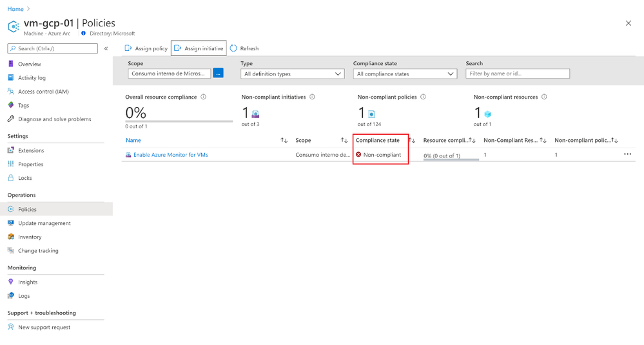This screenshot has height=345, width=644.
Task: Click info icon beside Non-compliant resources
Action: click(x=544, y=97)
